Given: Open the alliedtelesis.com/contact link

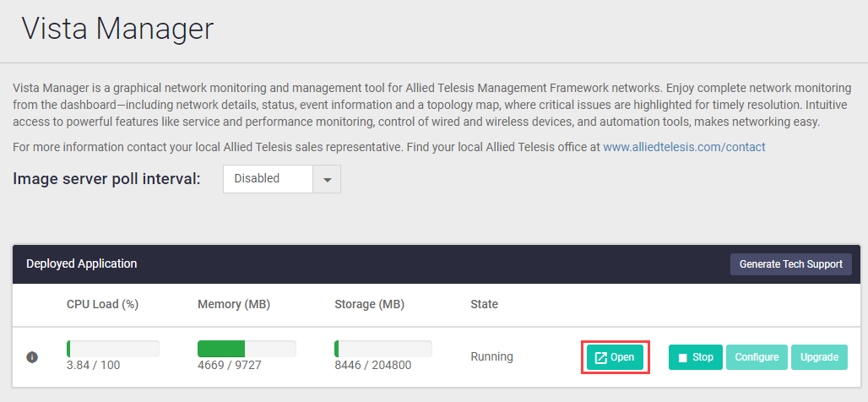Looking at the screenshot, I should coord(684,147).
